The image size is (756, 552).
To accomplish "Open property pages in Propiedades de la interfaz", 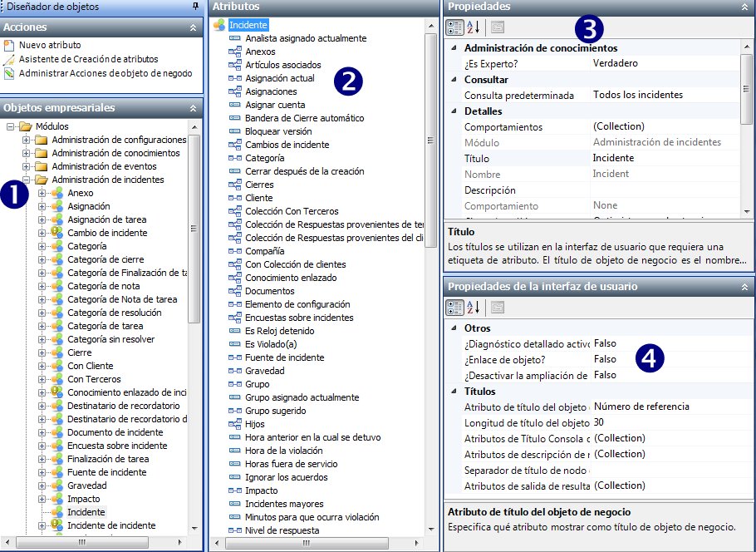I will (498, 307).
